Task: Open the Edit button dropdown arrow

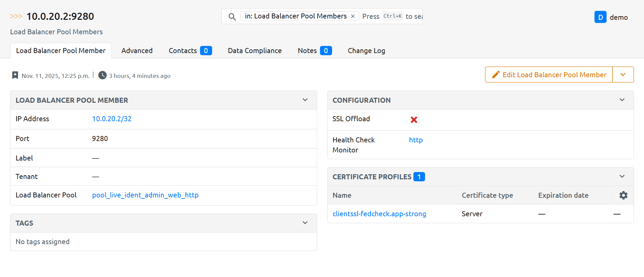Action: [x=623, y=75]
